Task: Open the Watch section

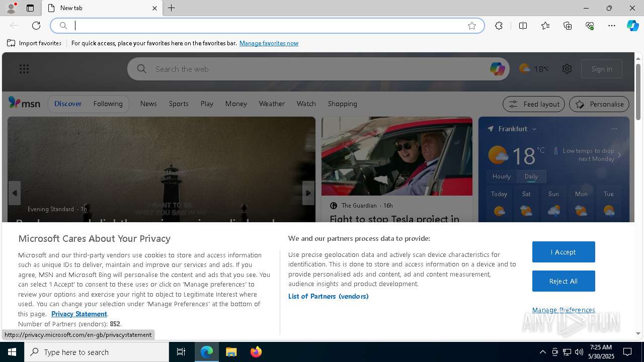Action: coord(306,104)
